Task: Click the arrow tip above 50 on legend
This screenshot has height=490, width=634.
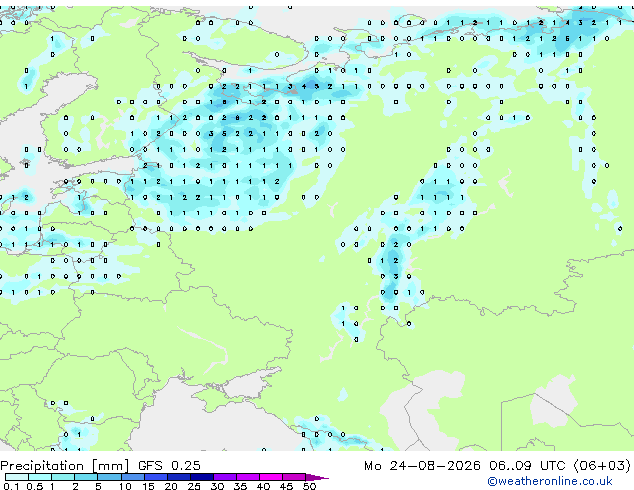Action: tap(317, 477)
